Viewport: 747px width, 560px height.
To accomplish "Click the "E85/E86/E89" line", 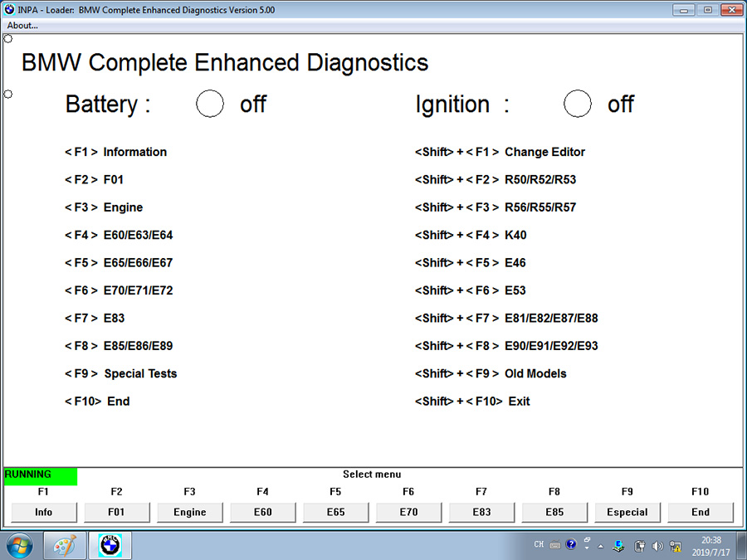I will [119, 346].
